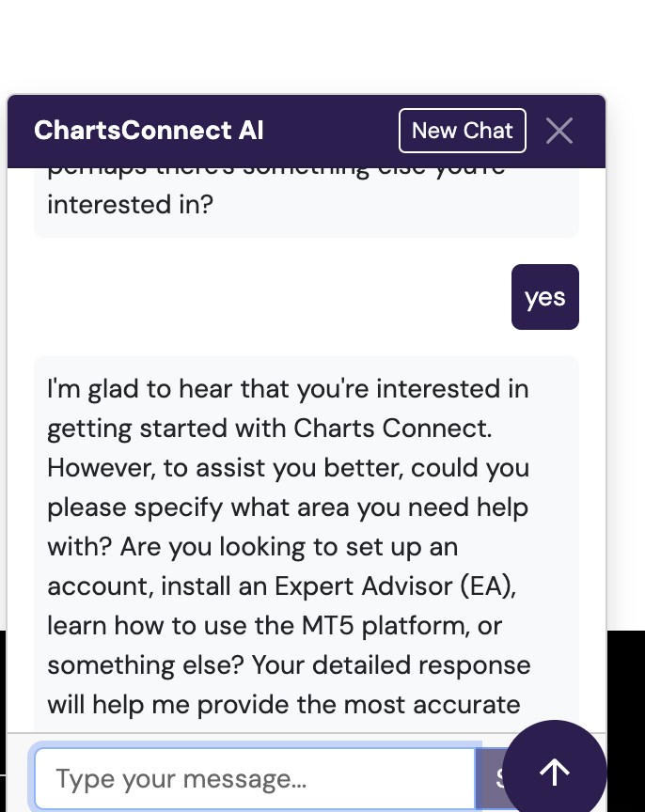Viewport: 645px width, 812px height.
Task: Click empty header area beside the title
Action: tap(329, 131)
